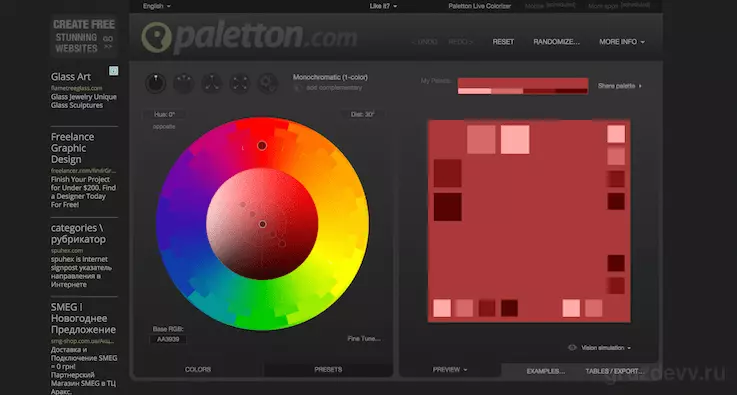Expand the More Info menu

pos(622,42)
